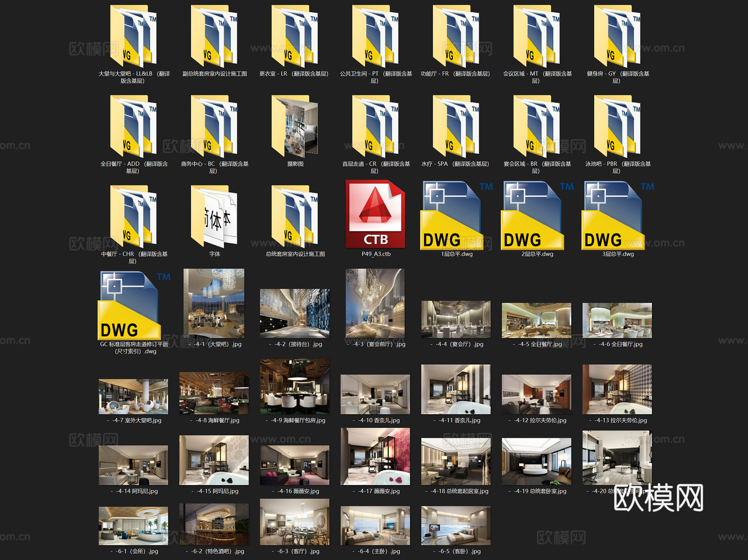
Task: Open the 6-4 (主卧) image thumbnail
Action: 375,525
